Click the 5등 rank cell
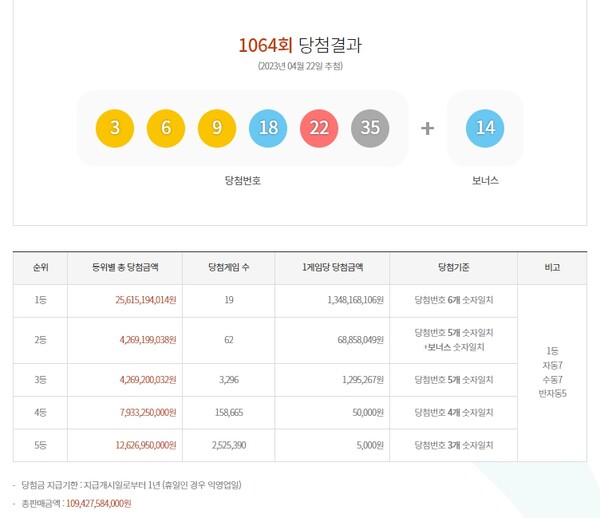 [x=41, y=445]
